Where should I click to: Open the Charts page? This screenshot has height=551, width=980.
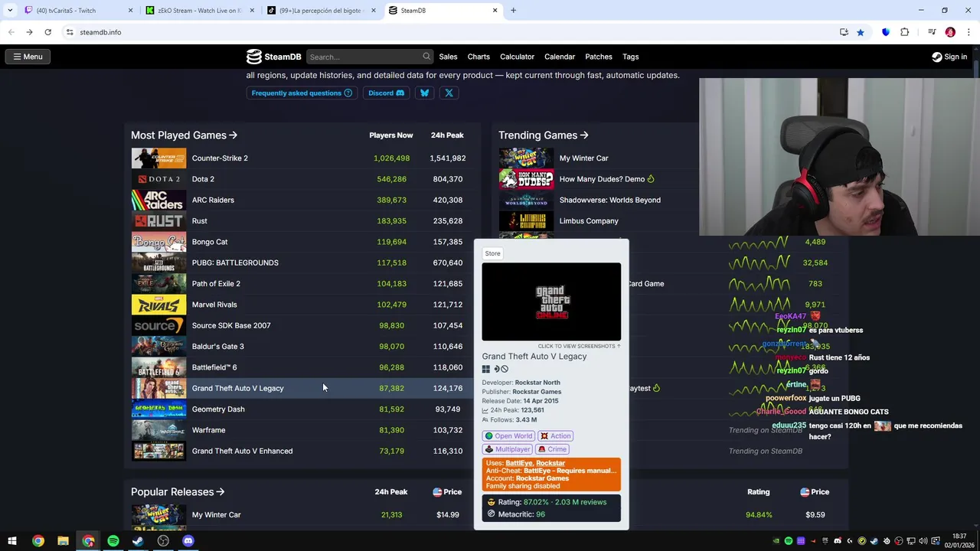479,57
